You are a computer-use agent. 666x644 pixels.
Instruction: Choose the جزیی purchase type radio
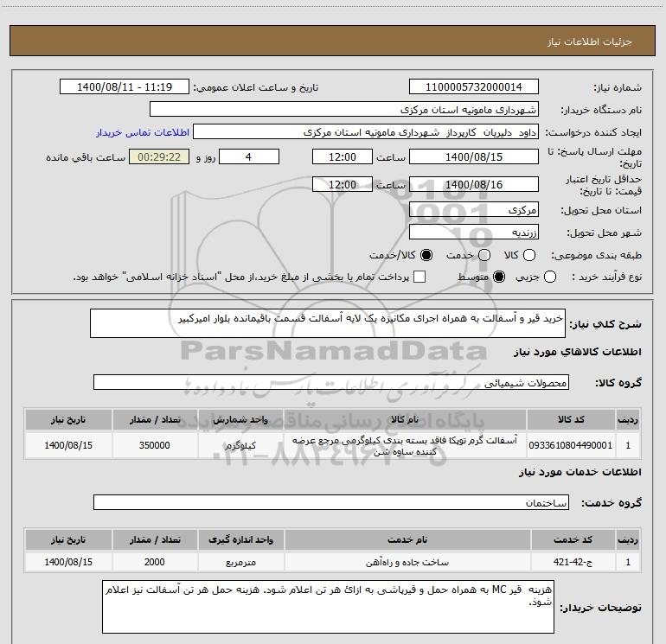(x=550, y=277)
